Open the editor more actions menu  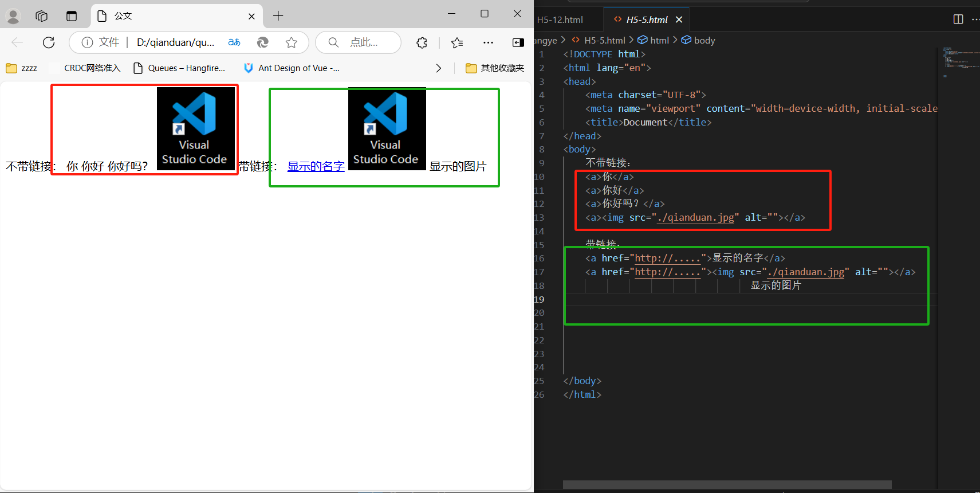975,19
